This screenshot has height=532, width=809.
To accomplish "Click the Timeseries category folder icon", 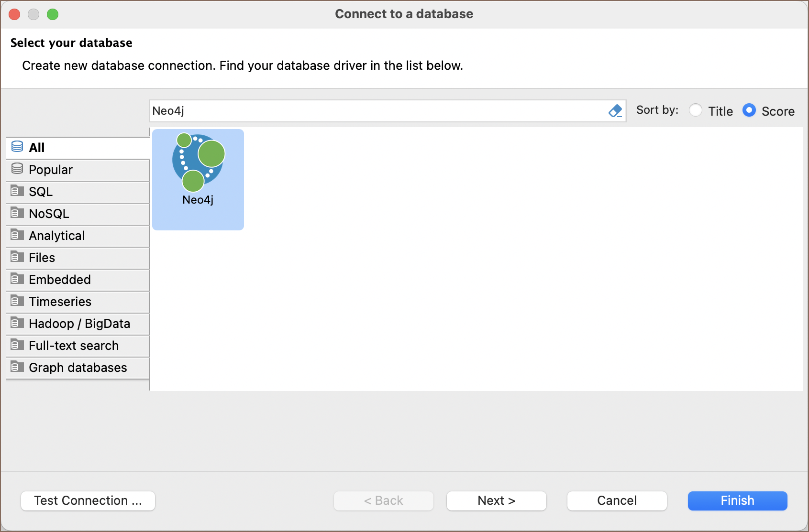I will [x=17, y=301].
